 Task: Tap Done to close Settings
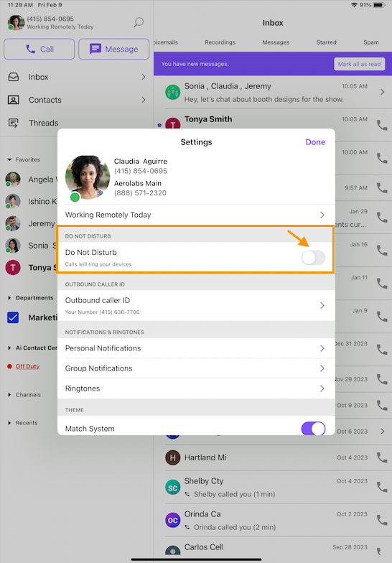tap(316, 142)
